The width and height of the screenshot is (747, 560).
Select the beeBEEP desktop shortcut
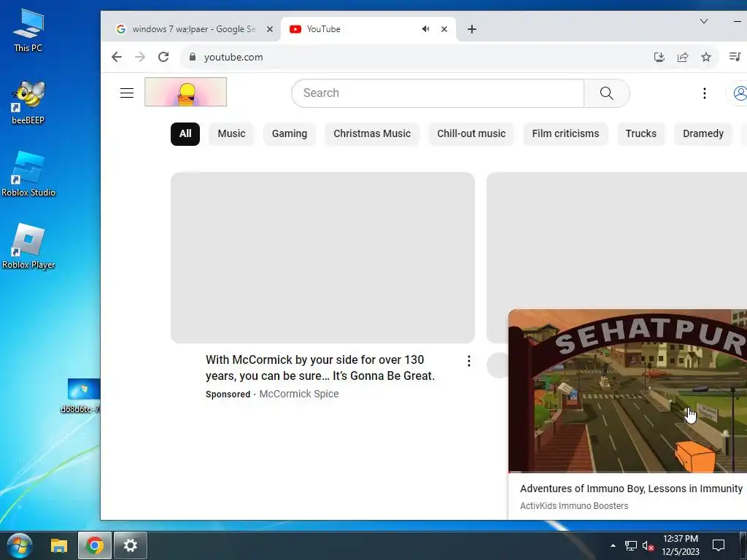coord(28,103)
